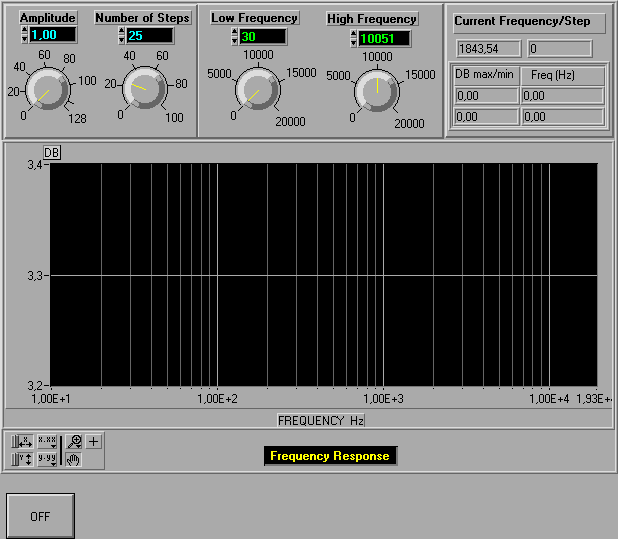
Task: Click the 20000 mark on High Frequency knob
Action: (x=410, y=124)
